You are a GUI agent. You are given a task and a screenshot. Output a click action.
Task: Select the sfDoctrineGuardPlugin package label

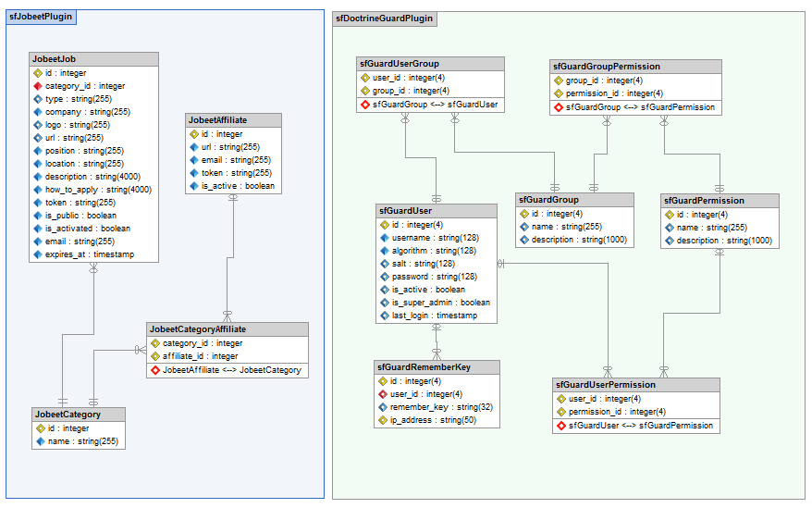point(383,18)
